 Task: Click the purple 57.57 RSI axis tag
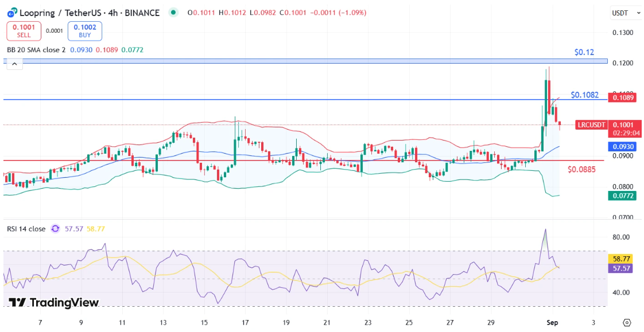pyautogui.click(x=620, y=268)
